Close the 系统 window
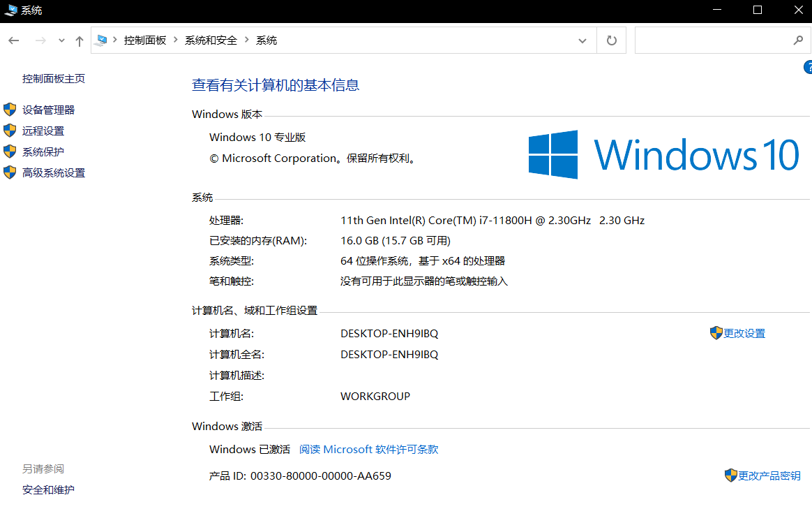Image resolution: width=812 pixels, height=509 pixels. 798,10
